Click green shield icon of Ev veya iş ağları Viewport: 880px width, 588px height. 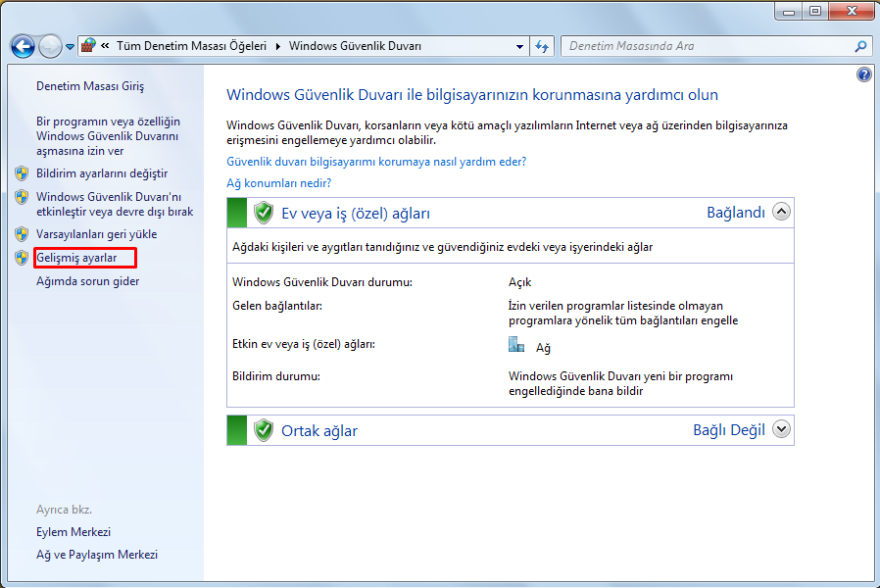click(264, 214)
